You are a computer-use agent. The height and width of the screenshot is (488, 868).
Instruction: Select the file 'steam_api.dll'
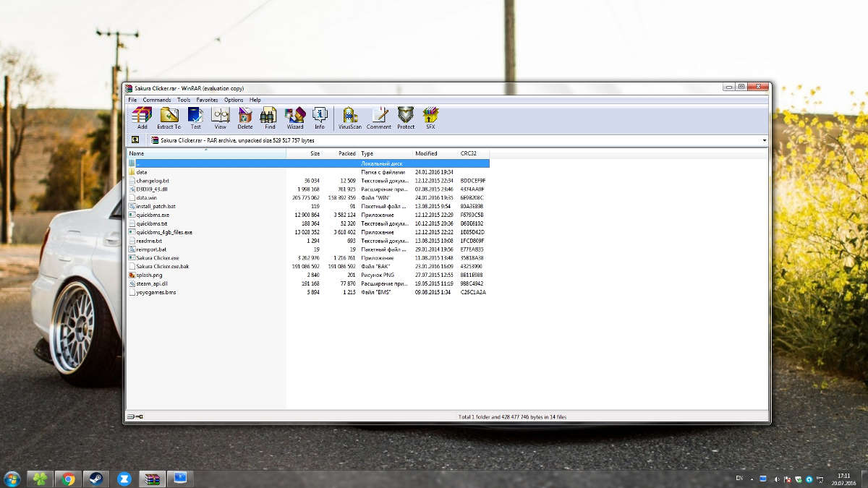(x=152, y=283)
